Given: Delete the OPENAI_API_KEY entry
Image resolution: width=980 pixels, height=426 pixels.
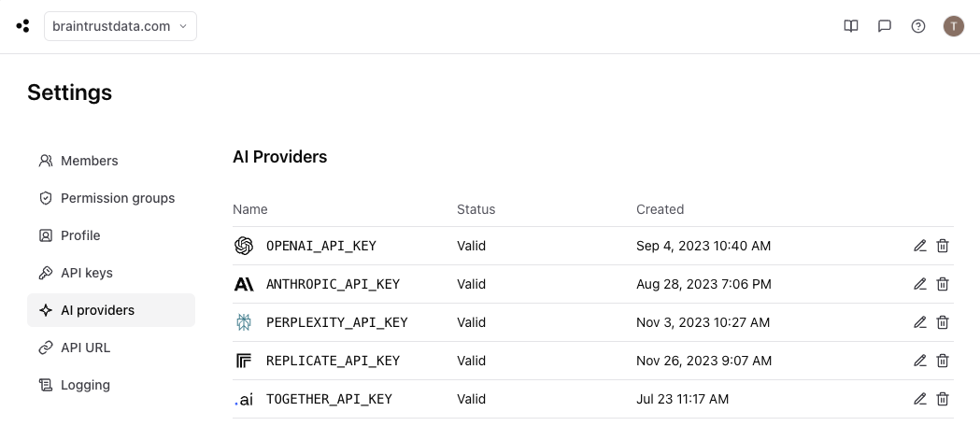Looking at the screenshot, I should [x=943, y=246].
